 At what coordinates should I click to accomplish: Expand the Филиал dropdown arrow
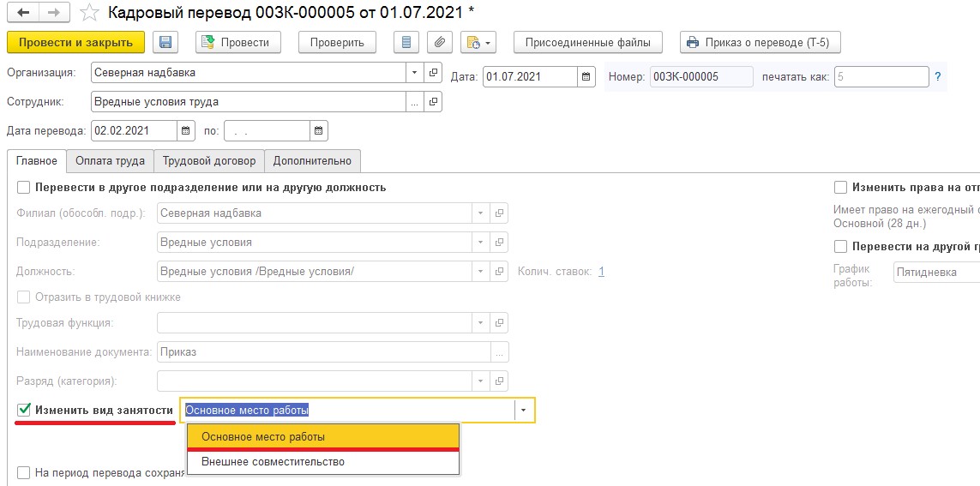coord(481,213)
